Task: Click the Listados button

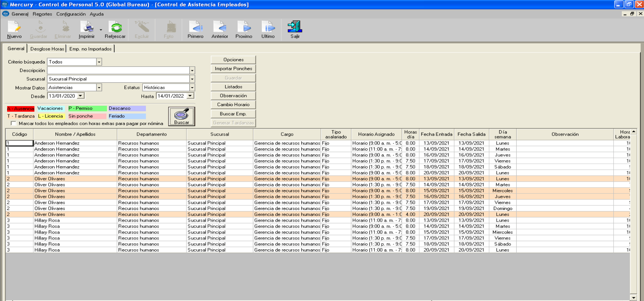Action: 233,87
